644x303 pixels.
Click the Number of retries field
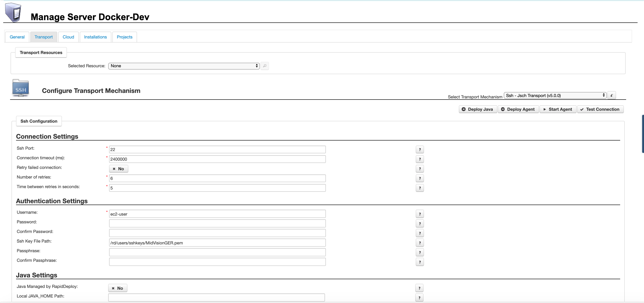tap(217, 178)
